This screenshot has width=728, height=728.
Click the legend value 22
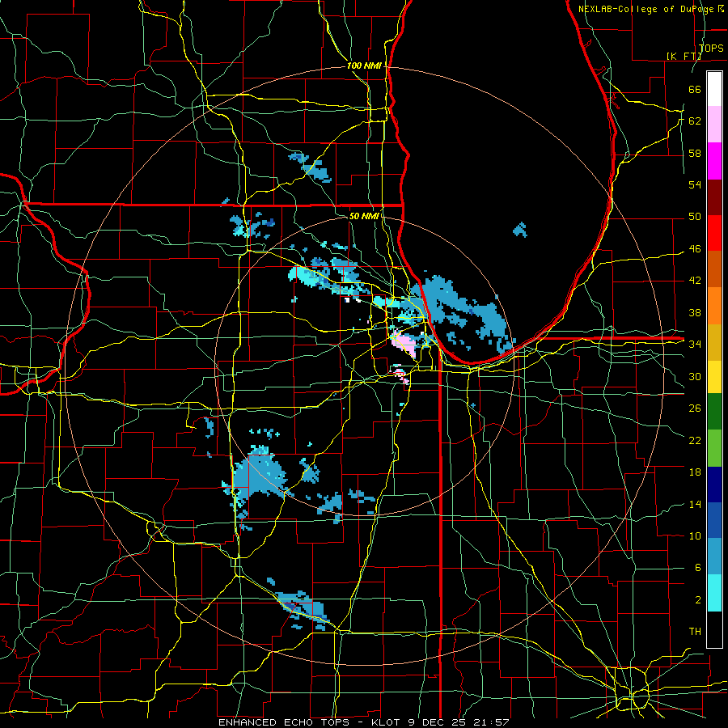pos(695,440)
